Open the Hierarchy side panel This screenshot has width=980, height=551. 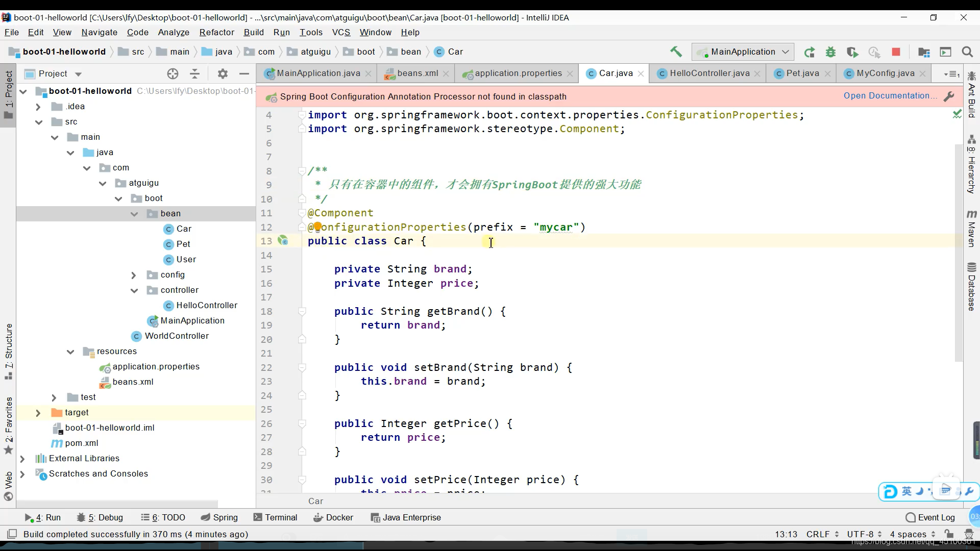coord(971,164)
